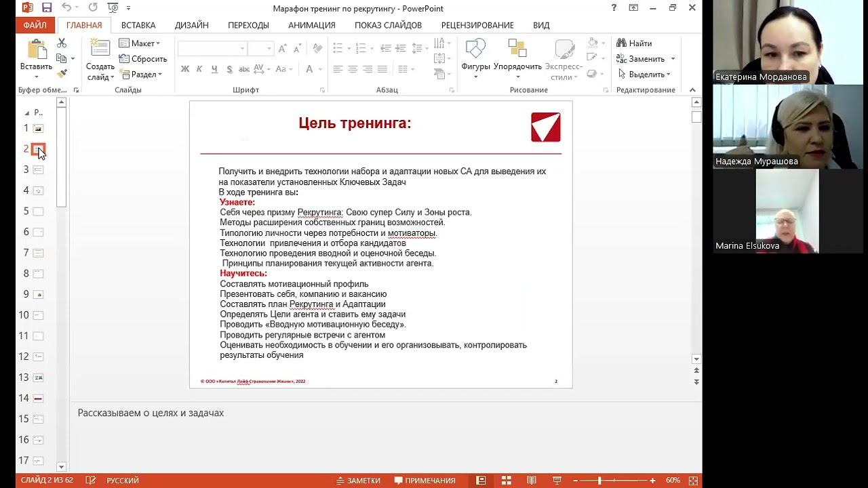
Task: Increase font size with the larger A icon
Action: click(283, 49)
